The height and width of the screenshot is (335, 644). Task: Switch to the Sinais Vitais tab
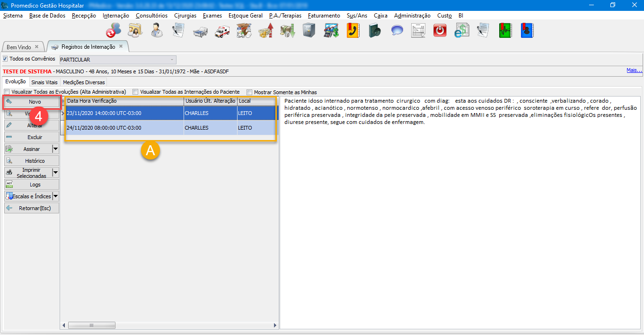click(44, 82)
